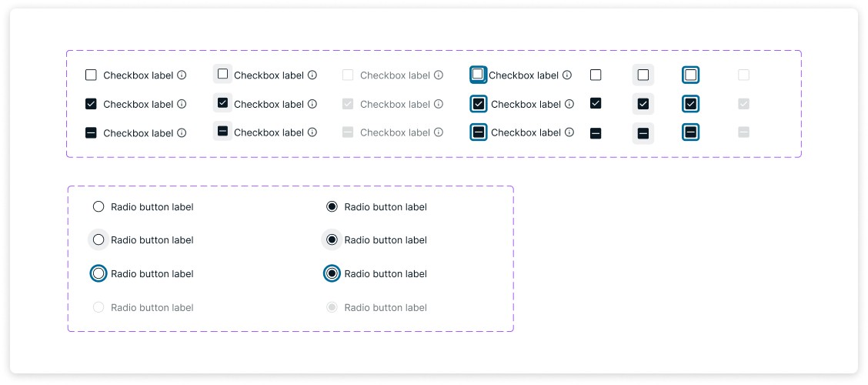Toggle the unlabeled indeterminate checkbox with gray hover background
Viewport: 868px width, 385px height.
coord(643,133)
